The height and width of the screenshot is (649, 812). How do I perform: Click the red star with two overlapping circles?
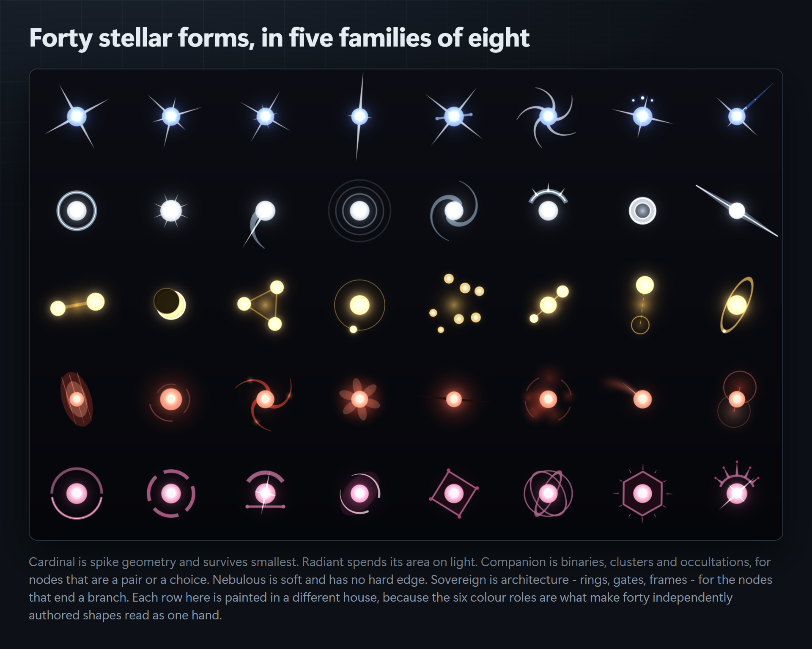737,399
